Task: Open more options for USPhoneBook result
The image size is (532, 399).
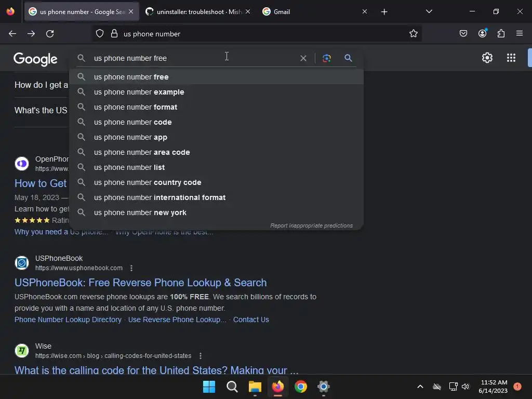Action: point(131,268)
